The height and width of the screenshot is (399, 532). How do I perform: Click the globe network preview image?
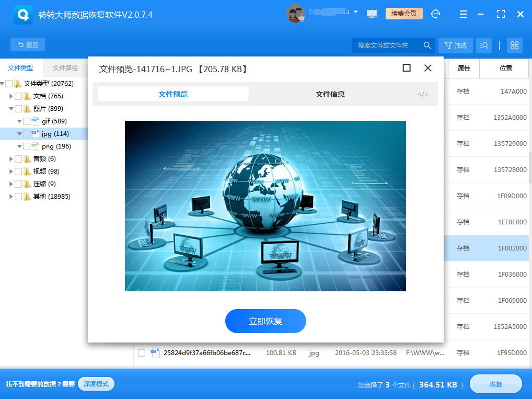[265, 206]
